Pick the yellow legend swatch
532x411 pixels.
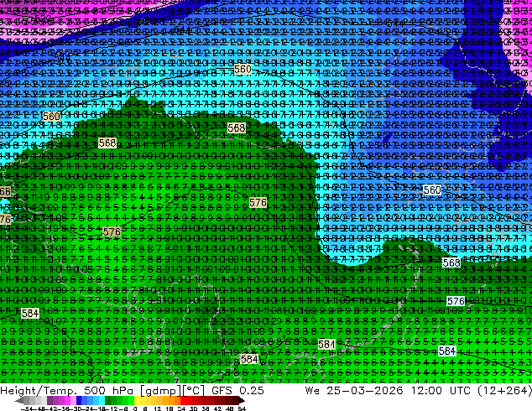pyautogui.click(x=137, y=400)
